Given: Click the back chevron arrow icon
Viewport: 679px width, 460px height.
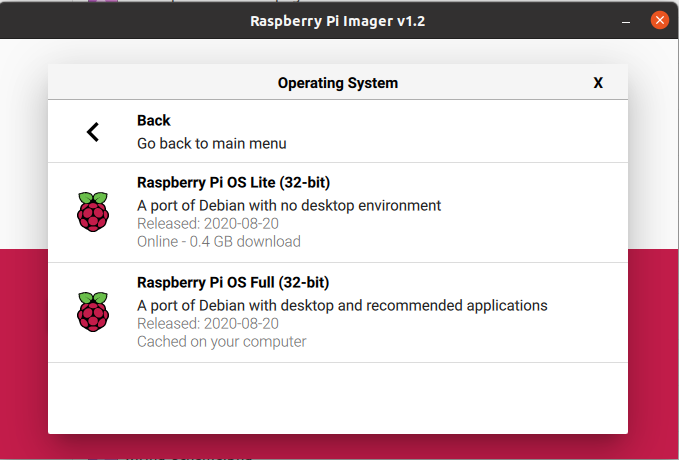Looking at the screenshot, I should pyautogui.click(x=93, y=132).
